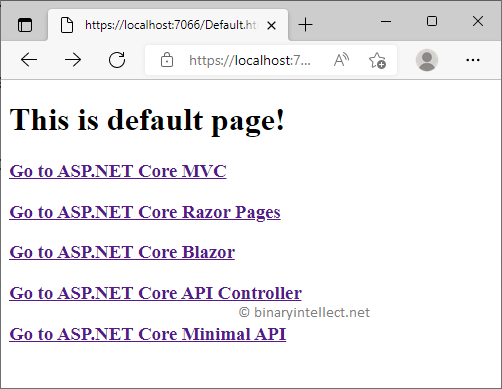Go back to previous page
This screenshot has width=502, height=389.
tap(29, 60)
